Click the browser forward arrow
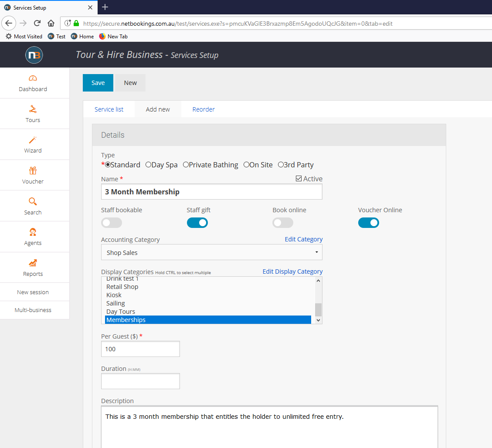The image size is (492, 448). click(23, 23)
